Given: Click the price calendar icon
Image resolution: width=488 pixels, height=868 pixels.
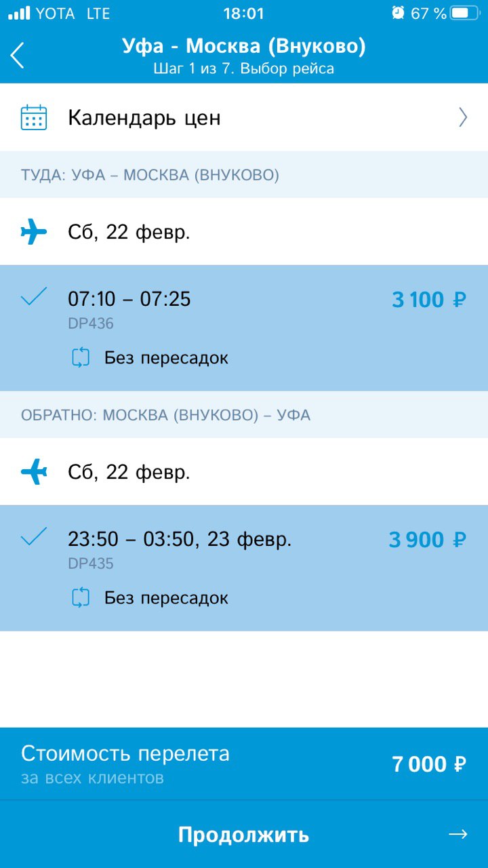Looking at the screenshot, I should point(34,118).
